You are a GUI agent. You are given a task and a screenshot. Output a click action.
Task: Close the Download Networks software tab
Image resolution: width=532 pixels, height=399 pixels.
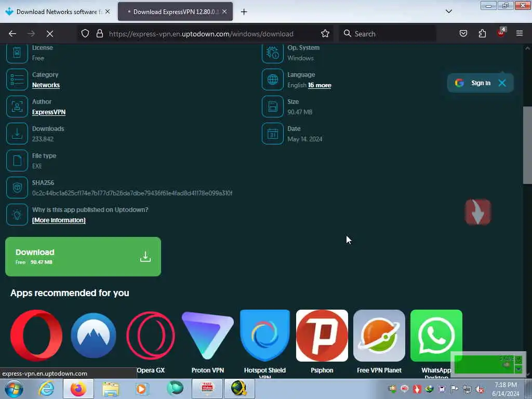(108, 12)
